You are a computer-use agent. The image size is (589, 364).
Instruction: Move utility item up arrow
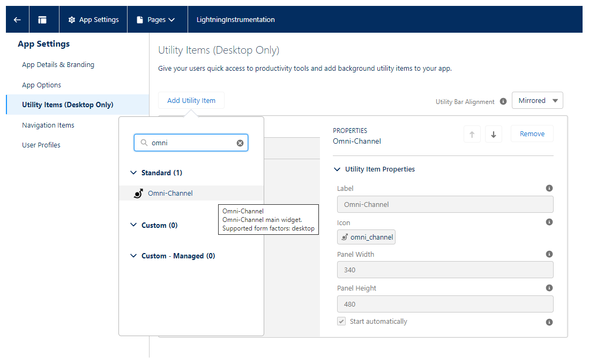(x=472, y=134)
